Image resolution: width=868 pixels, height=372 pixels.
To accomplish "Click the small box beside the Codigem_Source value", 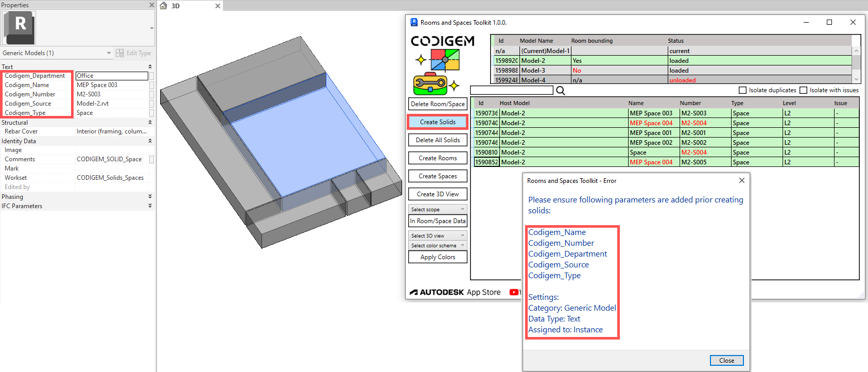I will coord(151,104).
